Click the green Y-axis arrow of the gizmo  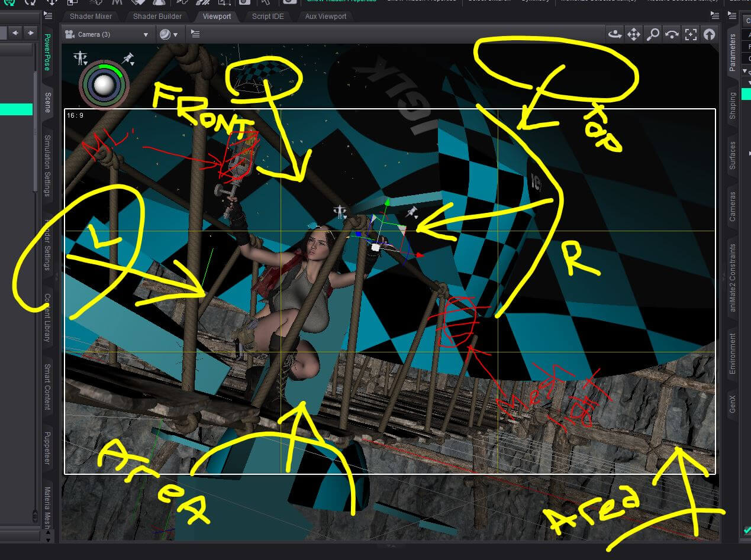pyautogui.click(x=386, y=203)
